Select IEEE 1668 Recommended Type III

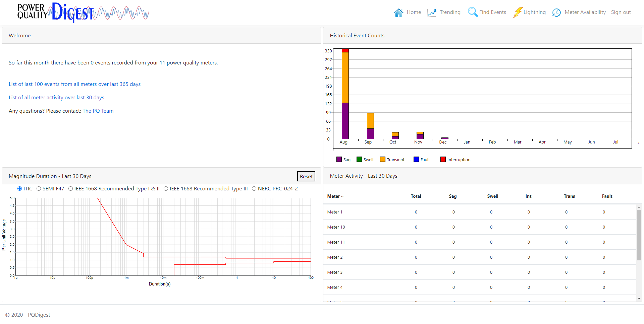(166, 189)
